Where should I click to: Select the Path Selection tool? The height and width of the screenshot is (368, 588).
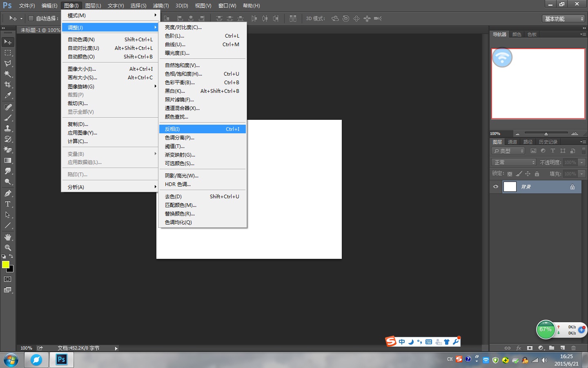[x=8, y=215]
